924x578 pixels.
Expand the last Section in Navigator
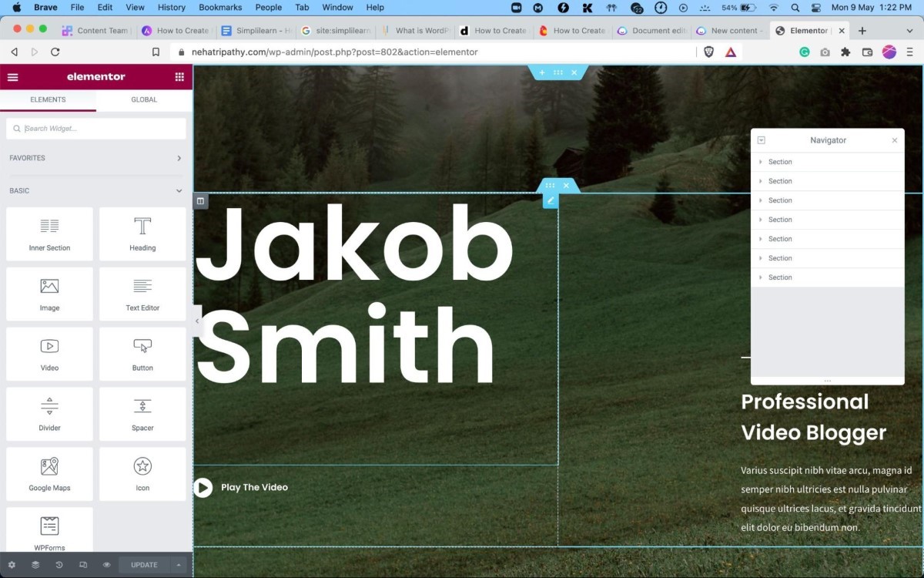760,277
